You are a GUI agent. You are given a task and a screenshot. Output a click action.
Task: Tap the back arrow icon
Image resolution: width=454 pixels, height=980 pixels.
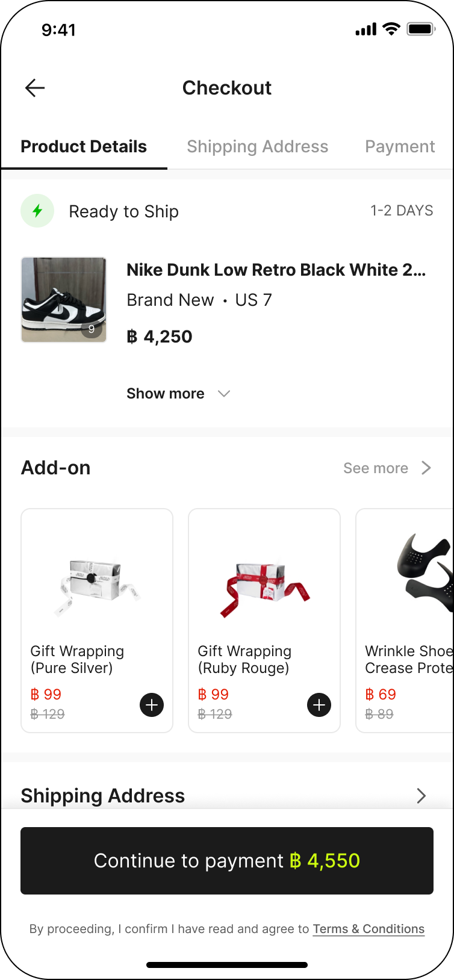coord(35,88)
